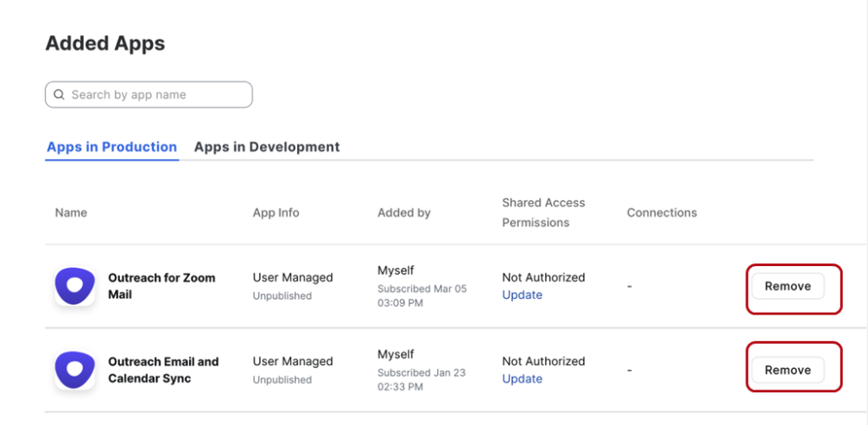Click the Added Apps page heading
This screenshot has width=868, height=425.
click(105, 43)
